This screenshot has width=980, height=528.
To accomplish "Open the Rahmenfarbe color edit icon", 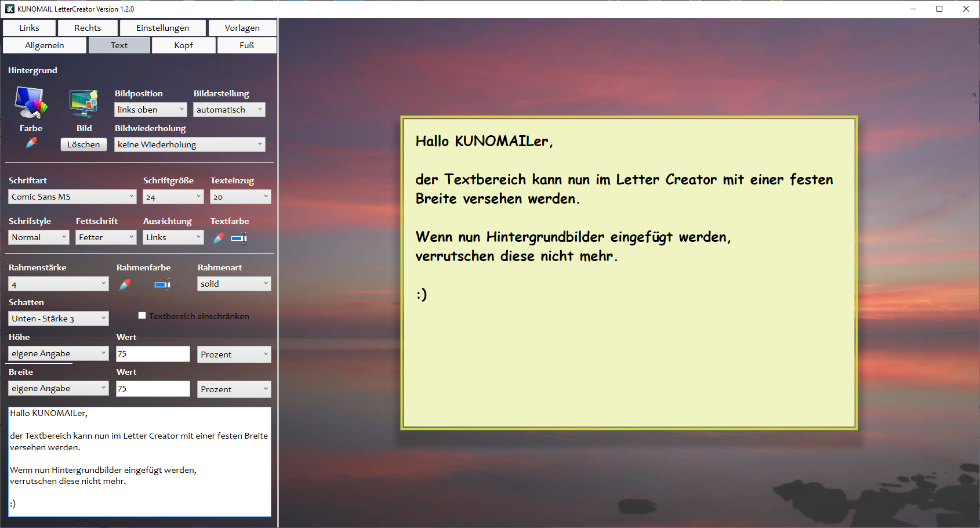I will pyautogui.click(x=162, y=284).
